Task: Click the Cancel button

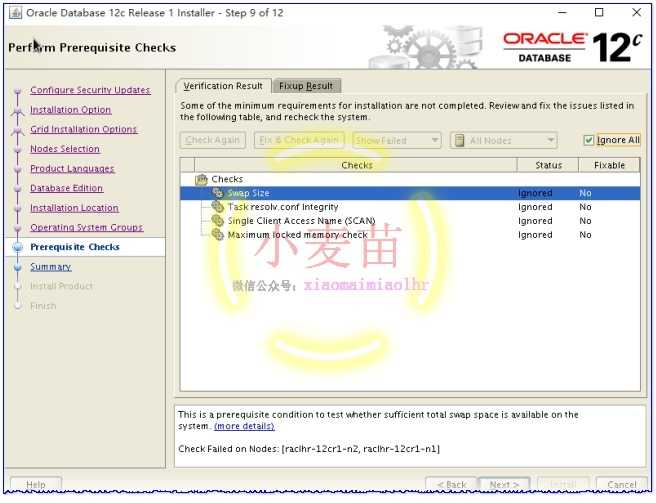Action: tap(621, 484)
